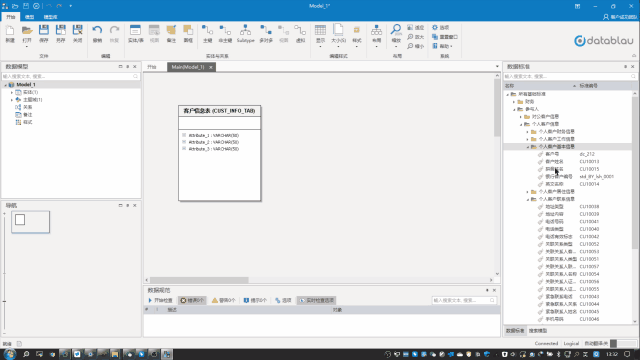
Task: Toggle the Hints 0 (提示0个) filter
Action: (x=255, y=300)
